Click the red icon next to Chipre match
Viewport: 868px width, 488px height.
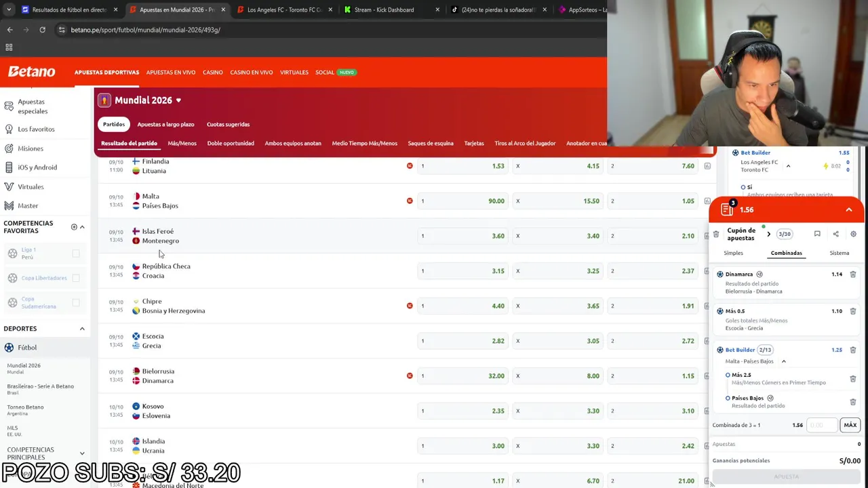410,306
